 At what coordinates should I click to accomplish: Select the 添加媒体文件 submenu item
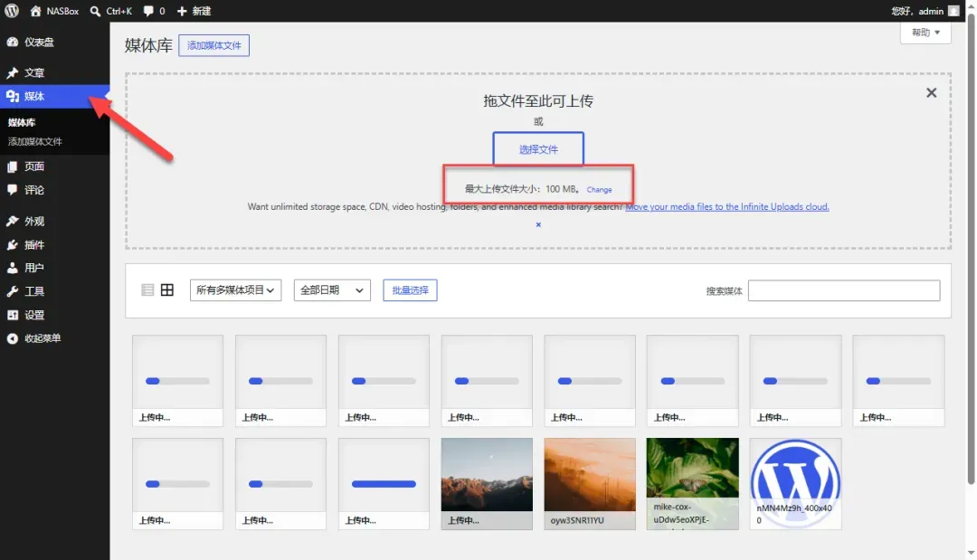(35, 141)
